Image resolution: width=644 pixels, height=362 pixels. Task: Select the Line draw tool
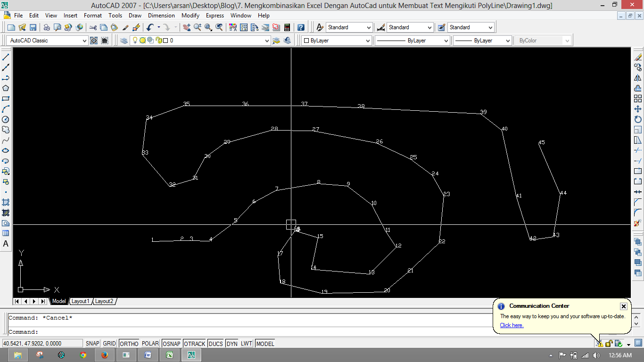pos(6,57)
